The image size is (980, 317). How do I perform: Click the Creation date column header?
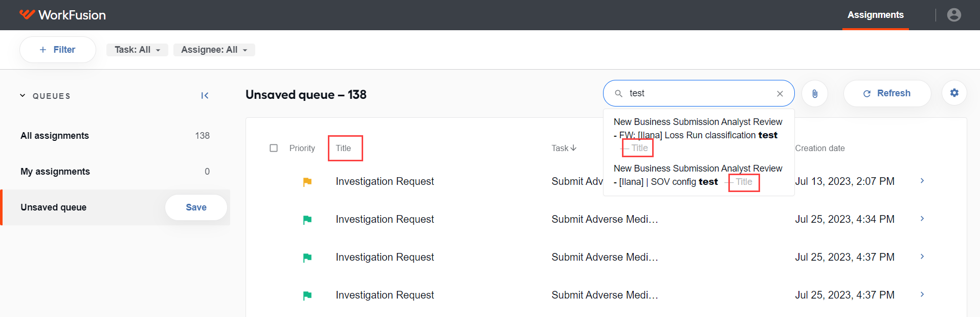(x=819, y=148)
